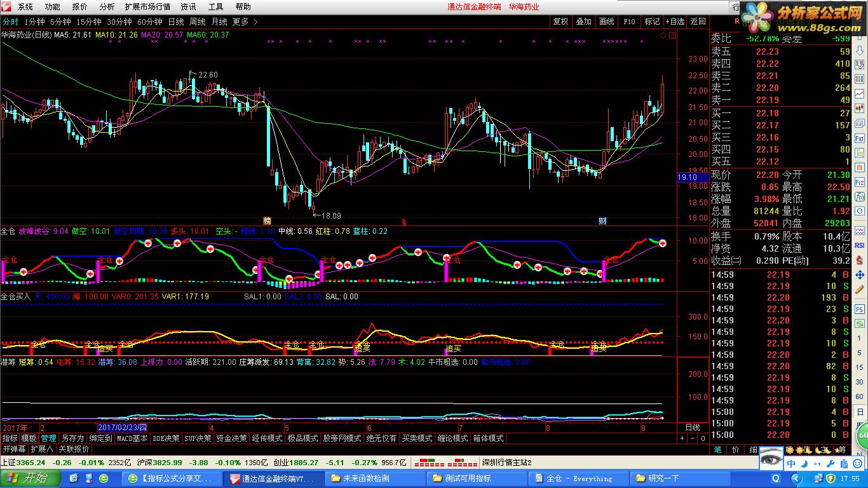Click the F12 icon in right sidebar
Viewport: 868px width, 488px height.
860,182
